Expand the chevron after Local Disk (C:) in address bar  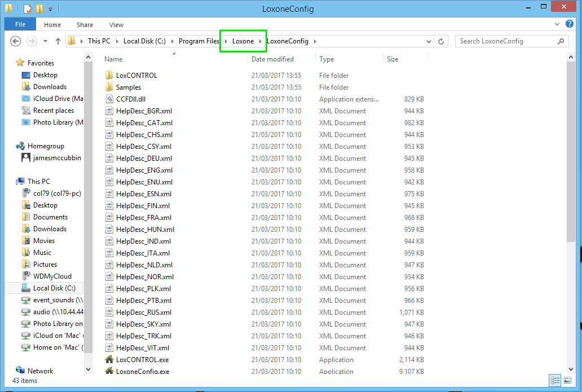(x=172, y=41)
